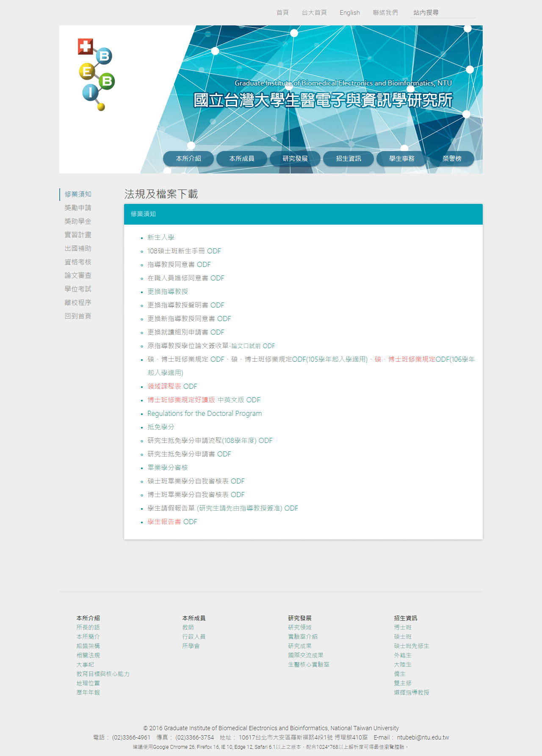Go to 台大首頁 link

[x=314, y=13]
